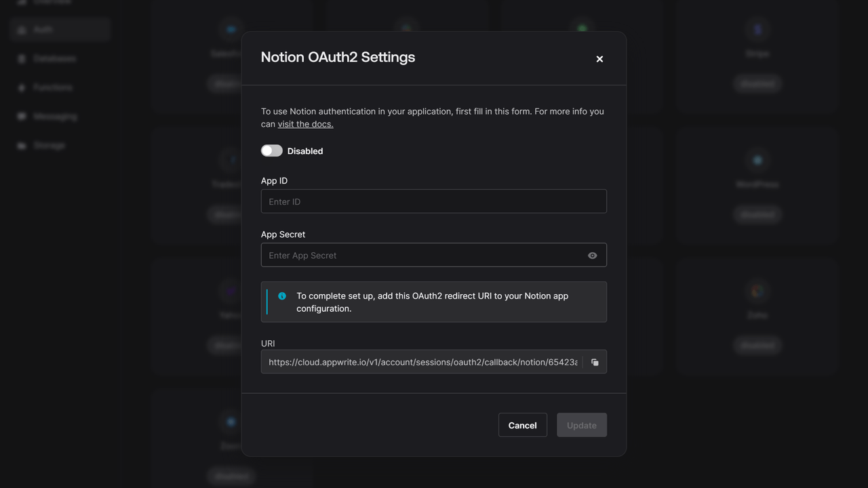Click the 'App ID' label
Screen dimensions: 868x488
point(274,181)
